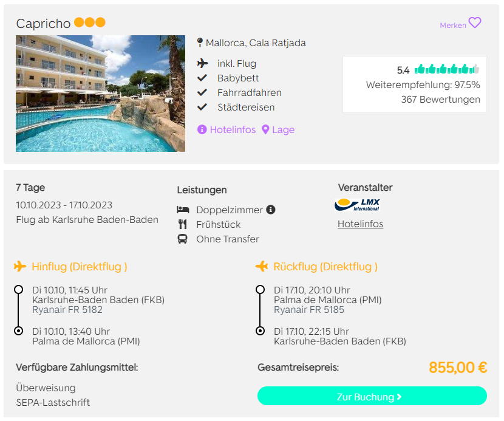Open the Lage location link
This screenshot has height=421, width=504.
283,129
